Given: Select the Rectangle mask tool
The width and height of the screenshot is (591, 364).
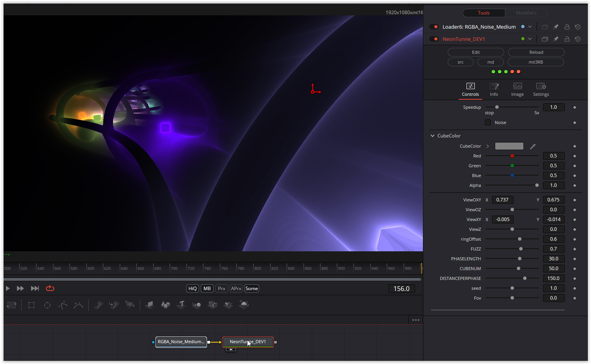Looking at the screenshot, I should pos(31,305).
